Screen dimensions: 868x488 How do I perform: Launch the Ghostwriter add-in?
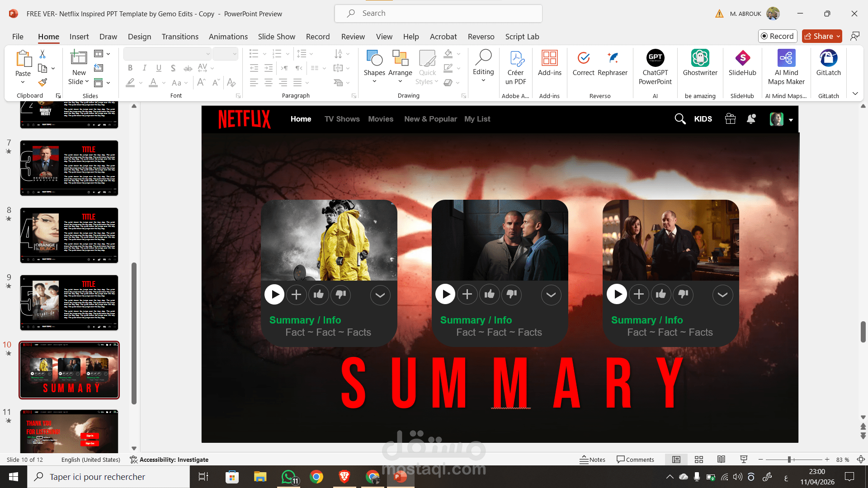pos(700,63)
